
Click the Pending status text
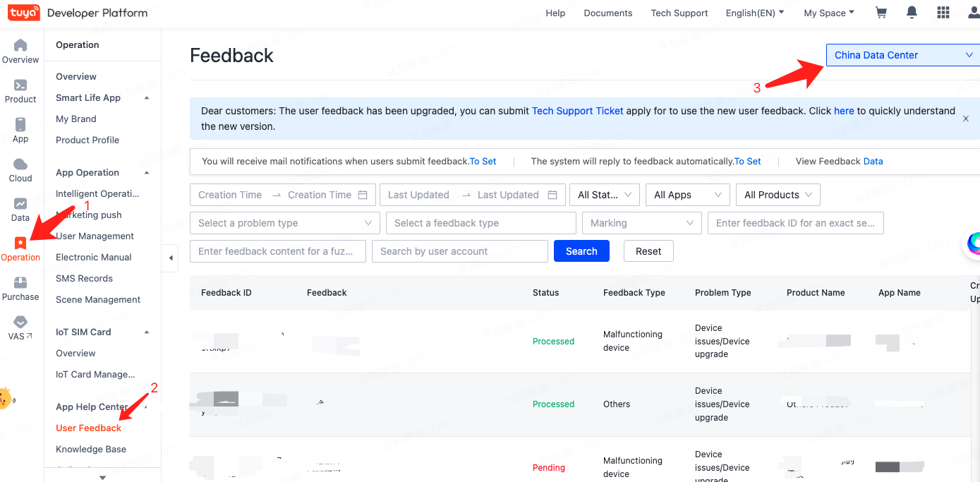549,467
